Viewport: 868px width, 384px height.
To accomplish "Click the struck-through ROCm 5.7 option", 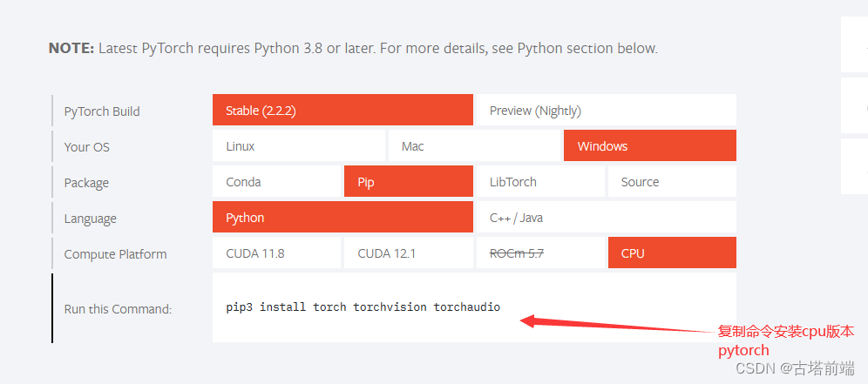I will coord(540,253).
